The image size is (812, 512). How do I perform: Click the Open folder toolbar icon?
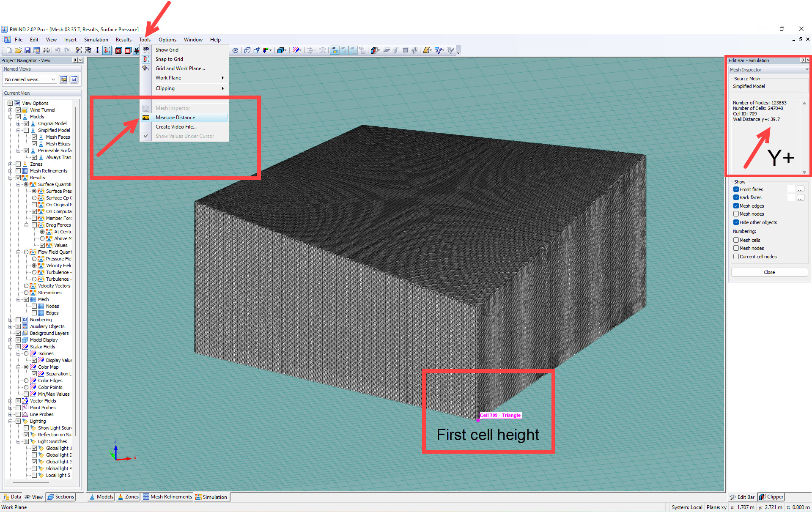pos(18,50)
